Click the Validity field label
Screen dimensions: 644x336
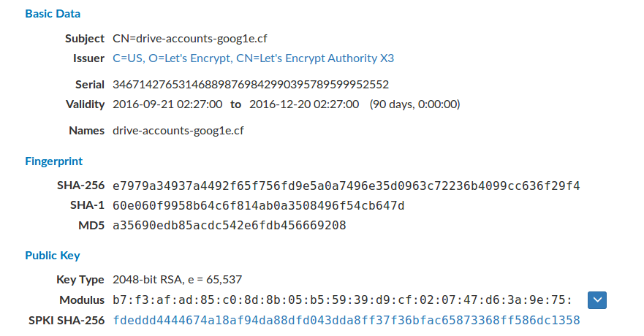pyautogui.click(x=86, y=104)
